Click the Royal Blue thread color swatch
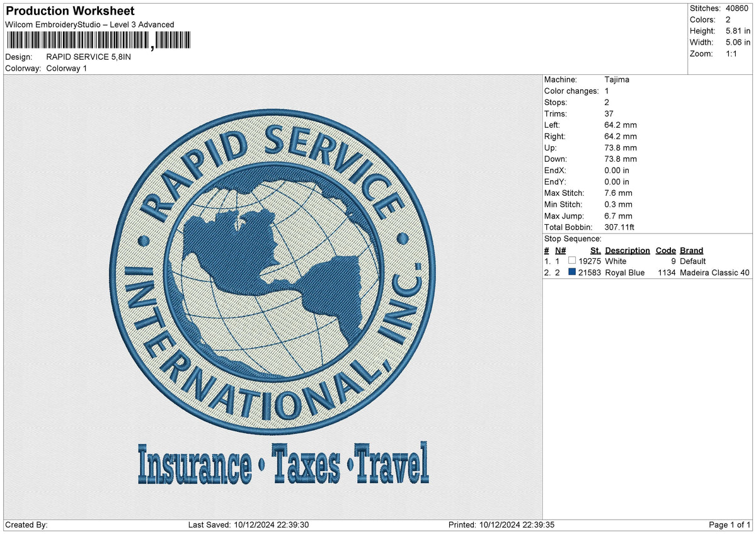Screen dimensions: 756x534 click(572, 272)
